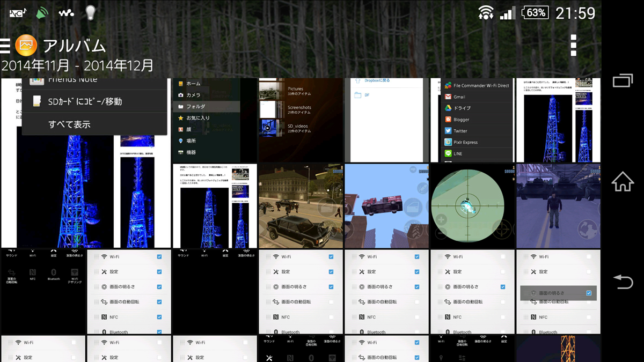Open settings thumbnail with only 画面の明るさ checked
Screen dimensions: 644x362
click(x=472, y=292)
